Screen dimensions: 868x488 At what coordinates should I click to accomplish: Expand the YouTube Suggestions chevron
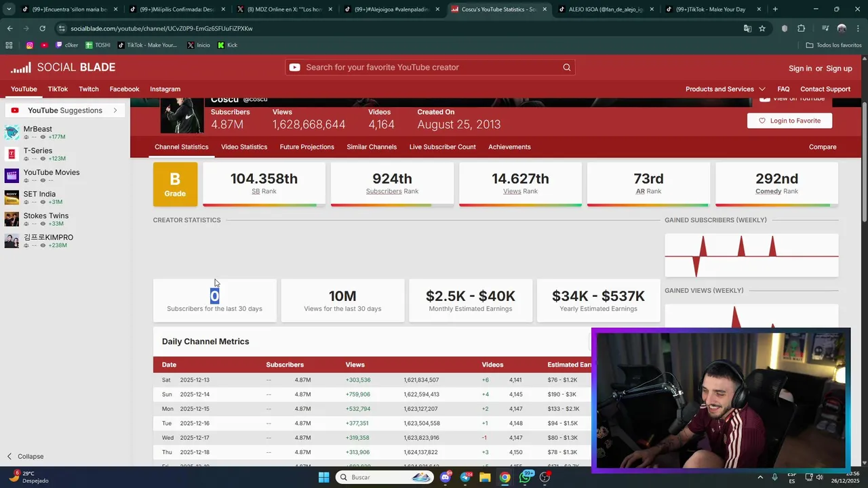click(x=115, y=110)
